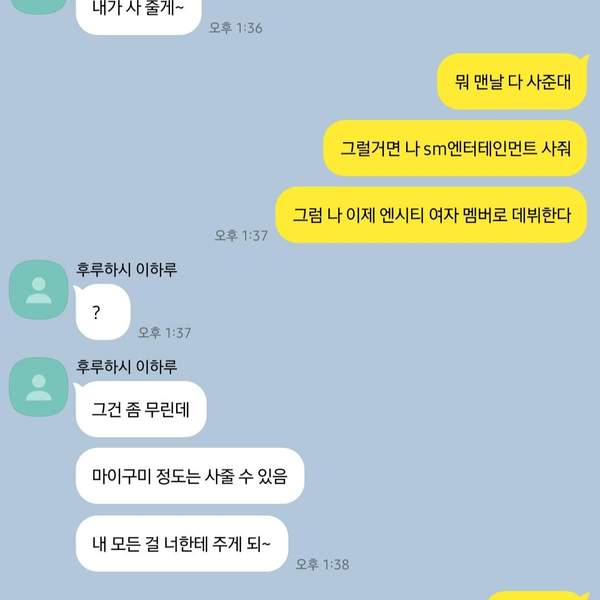Tap the 오후 1:37 timestamp beside the yellow bubble
The height and width of the screenshot is (600, 600).
[241, 235]
